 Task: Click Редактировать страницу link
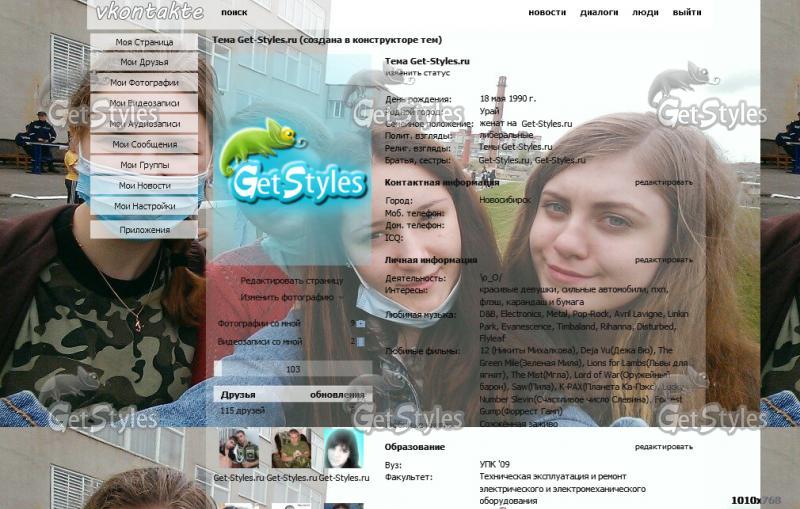[291, 281]
